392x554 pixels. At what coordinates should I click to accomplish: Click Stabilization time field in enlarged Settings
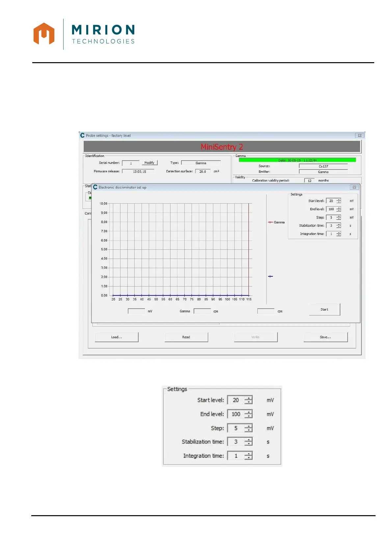[x=236, y=441]
